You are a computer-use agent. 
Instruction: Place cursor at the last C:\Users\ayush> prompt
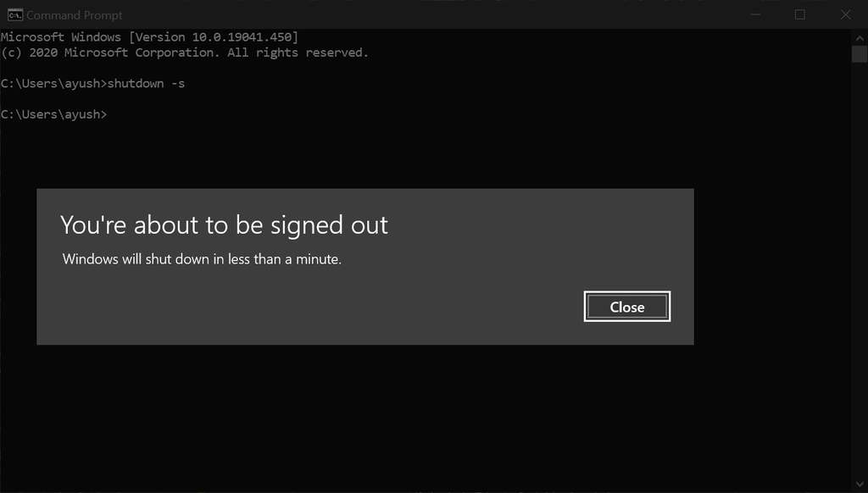(109, 114)
